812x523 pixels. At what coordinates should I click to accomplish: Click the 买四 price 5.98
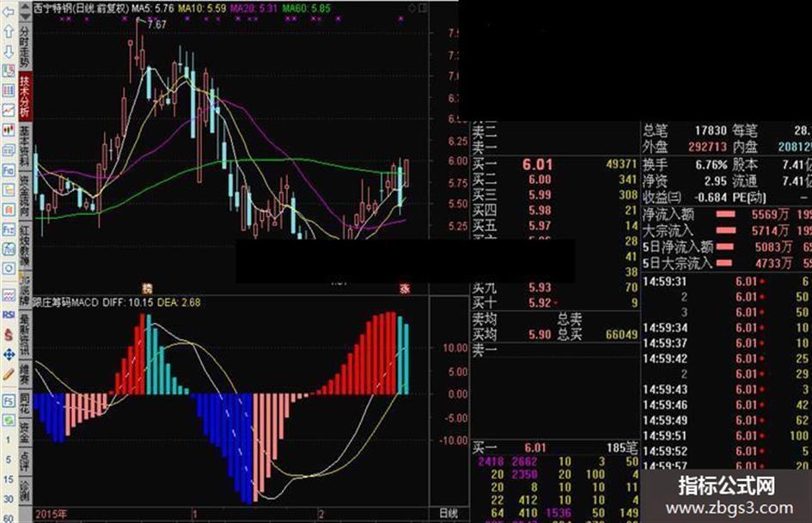(540, 210)
